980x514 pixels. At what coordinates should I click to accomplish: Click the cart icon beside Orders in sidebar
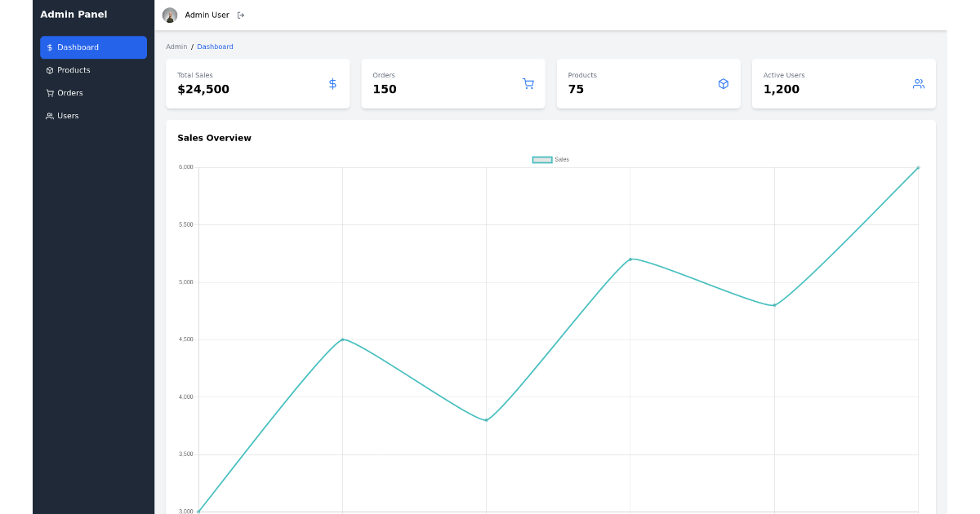(48, 93)
